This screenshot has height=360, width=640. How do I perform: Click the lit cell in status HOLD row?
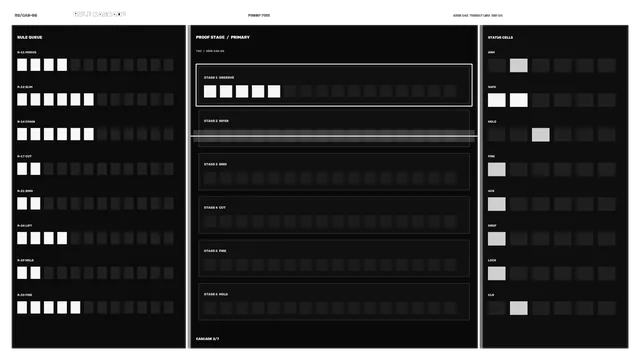[540, 135]
